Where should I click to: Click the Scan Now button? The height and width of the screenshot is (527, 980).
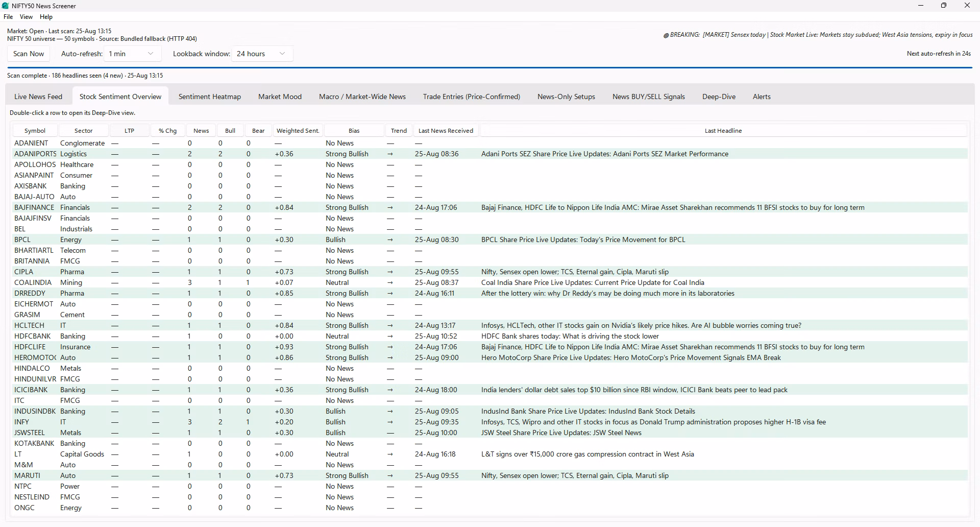(29, 54)
